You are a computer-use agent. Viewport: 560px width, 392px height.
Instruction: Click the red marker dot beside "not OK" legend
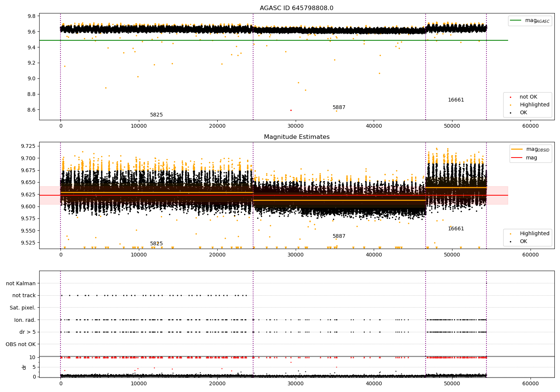tap(510, 97)
